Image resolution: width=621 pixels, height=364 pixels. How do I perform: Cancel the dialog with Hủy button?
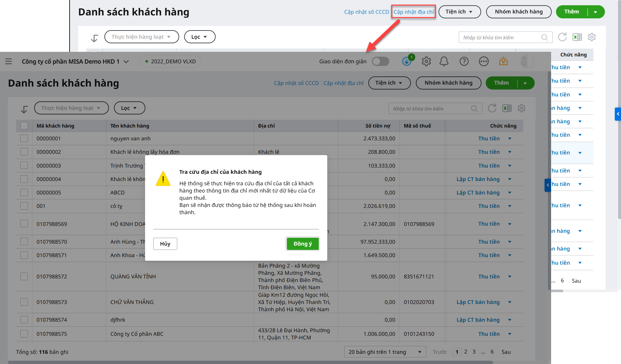click(x=165, y=244)
